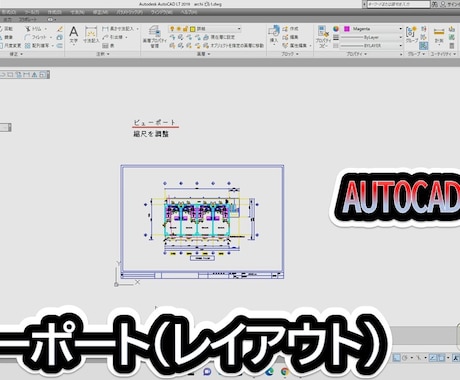Open the 修正(M) menu
Image resolution: width=460 pixels, height=380 pixels.
tap(100, 12)
